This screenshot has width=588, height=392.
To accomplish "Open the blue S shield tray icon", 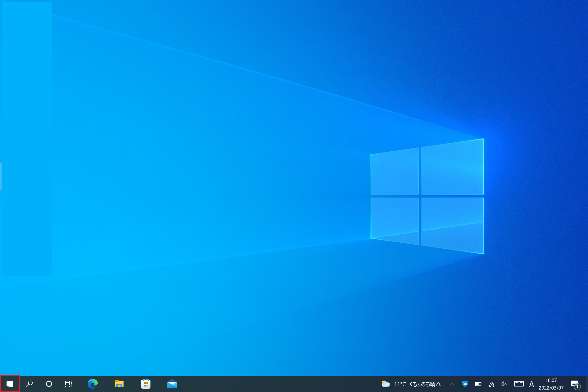I will [x=465, y=383].
